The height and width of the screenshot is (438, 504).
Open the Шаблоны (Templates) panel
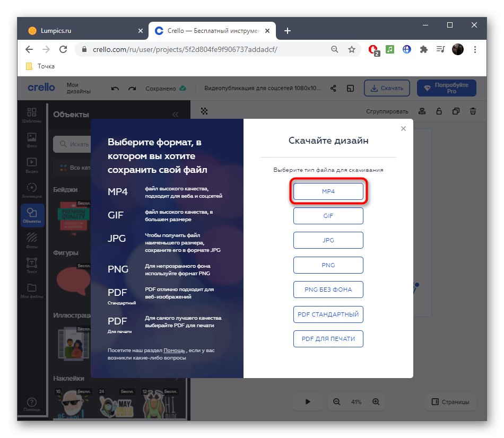pyautogui.click(x=32, y=112)
